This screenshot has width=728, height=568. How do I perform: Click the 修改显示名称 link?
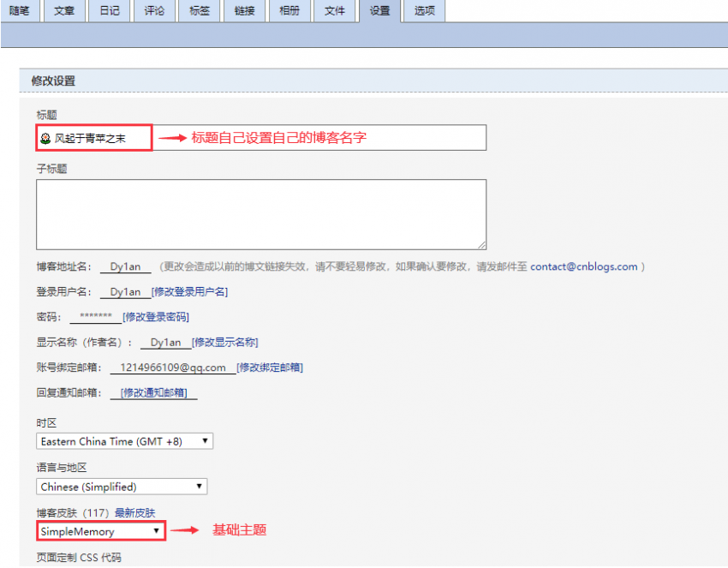[x=224, y=343]
